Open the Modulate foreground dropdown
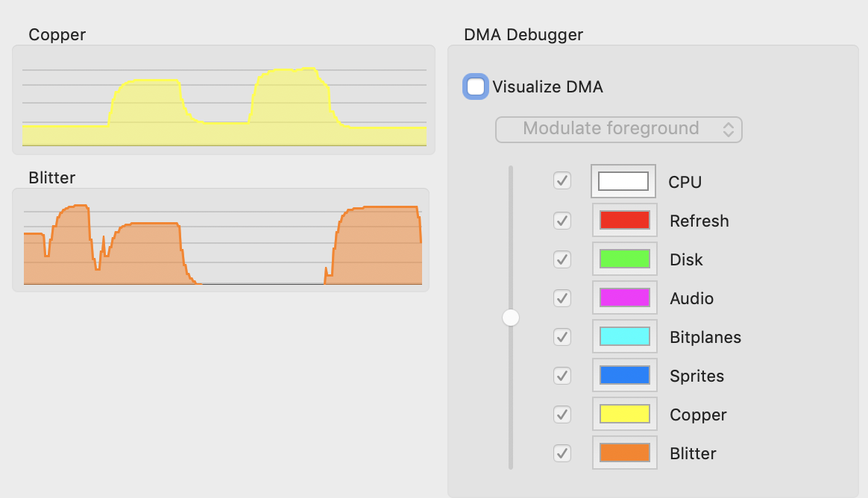Image resolution: width=868 pixels, height=498 pixels. (618, 130)
